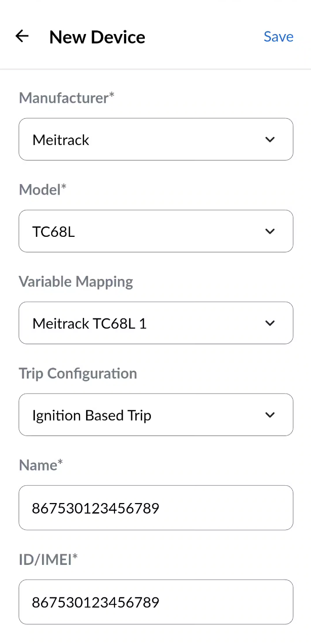The width and height of the screenshot is (311, 644).
Task: Open the Model dropdown showing TC68L
Action: click(x=147, y=231)
